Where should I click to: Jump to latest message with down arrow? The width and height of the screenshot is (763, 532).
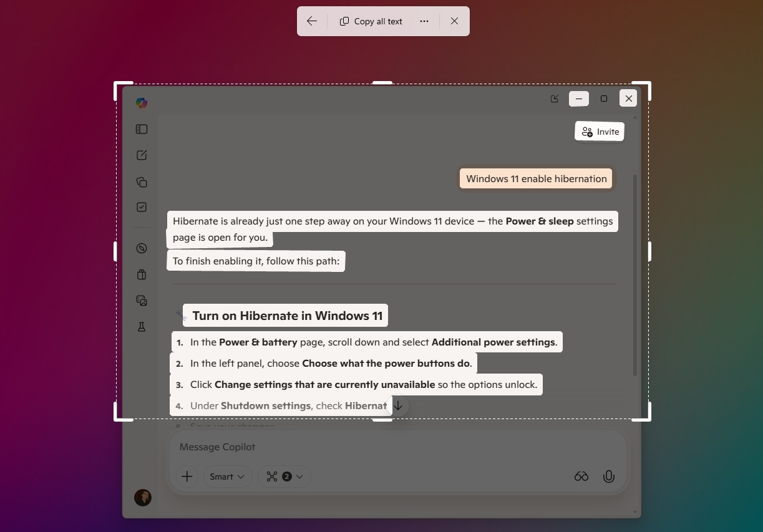pos(398,405)
